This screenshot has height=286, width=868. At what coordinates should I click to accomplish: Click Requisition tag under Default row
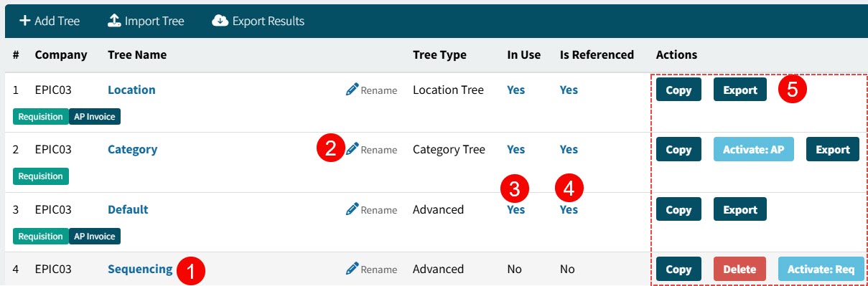point(41,236)
